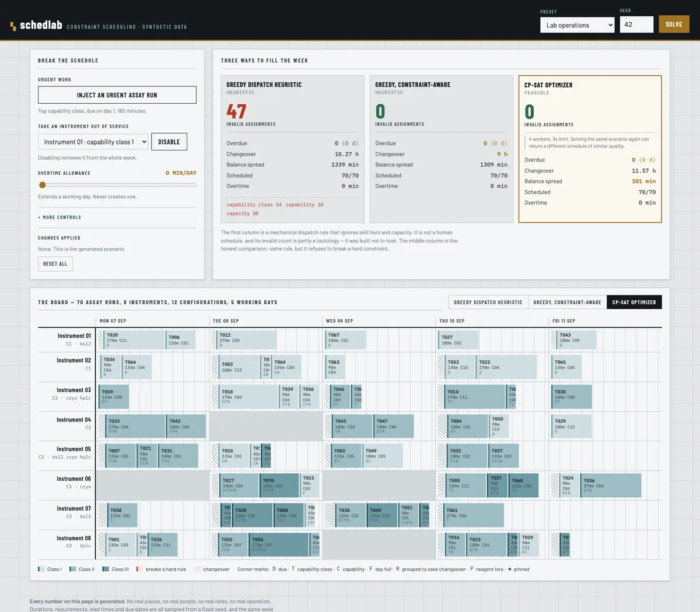Click task block T027 on Thursday

click(x=459, y=340)
